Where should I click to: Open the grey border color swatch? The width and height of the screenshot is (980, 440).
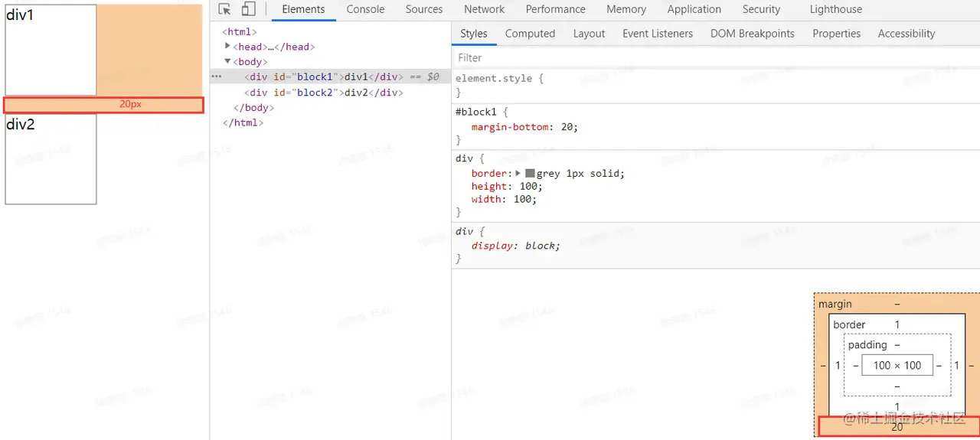[x=530, y=174]
